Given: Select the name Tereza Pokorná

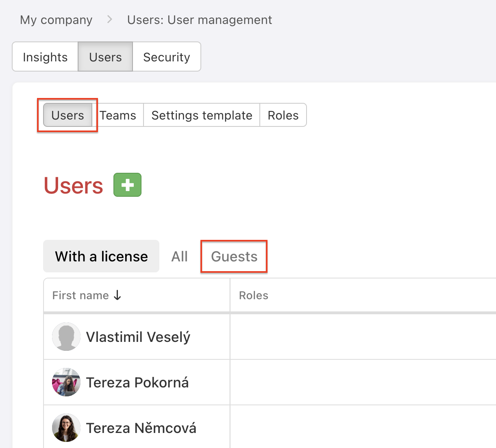Looking at the screenshot, I should coord(137,383).
